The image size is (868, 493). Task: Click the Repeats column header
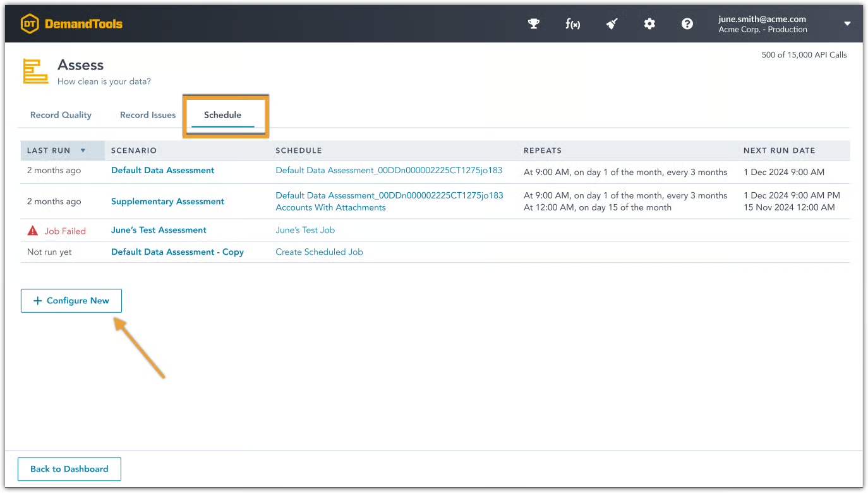coord(543,150)
